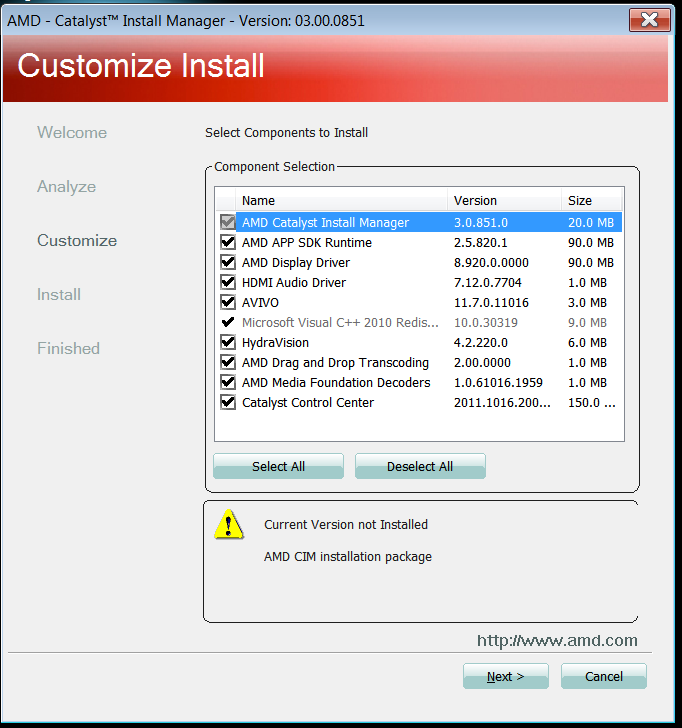Image resolution: width=682 pixels, height=728 pixels.
Task: Click version value 1.0.61016.1959
Action: point(498,382)
